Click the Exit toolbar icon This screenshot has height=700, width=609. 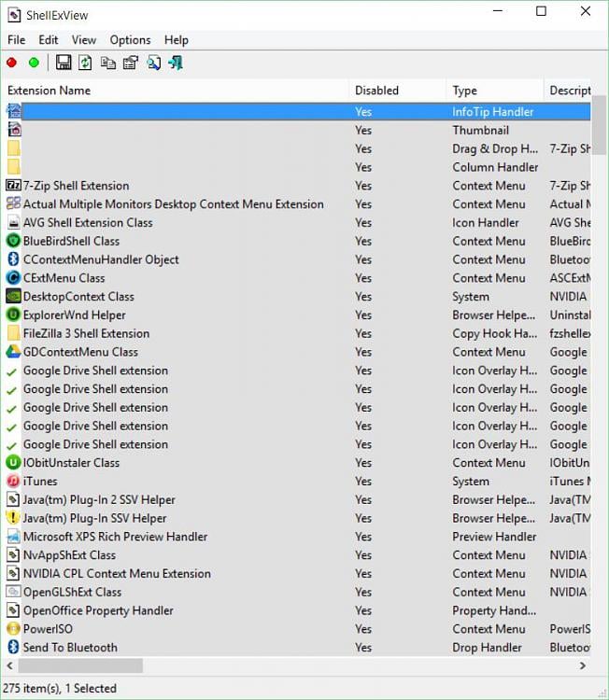pos(176,63)
